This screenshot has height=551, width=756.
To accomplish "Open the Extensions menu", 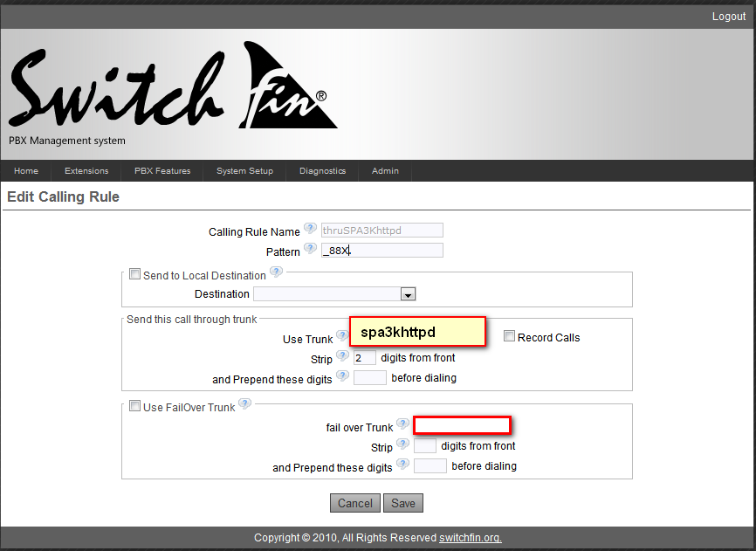I will [x=86, y=171].
